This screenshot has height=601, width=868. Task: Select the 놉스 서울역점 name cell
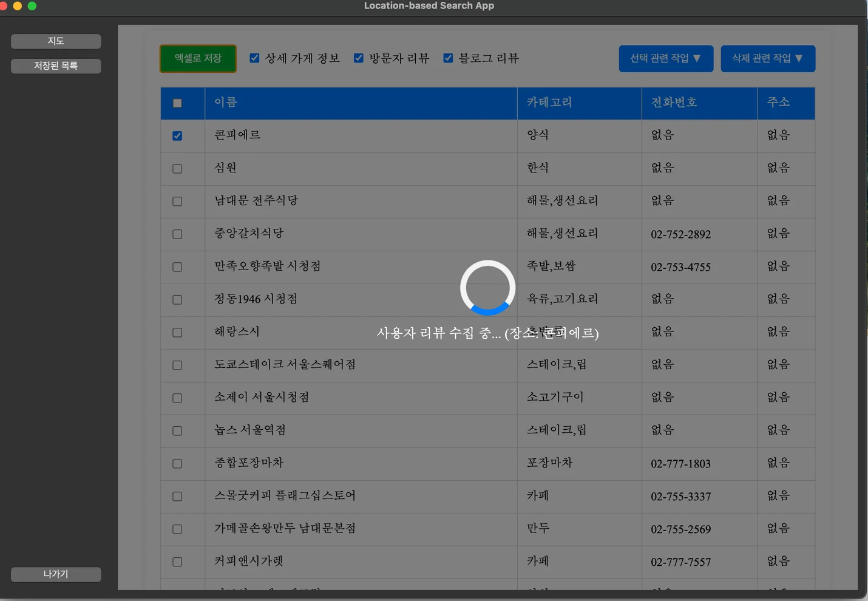[361, 431]
